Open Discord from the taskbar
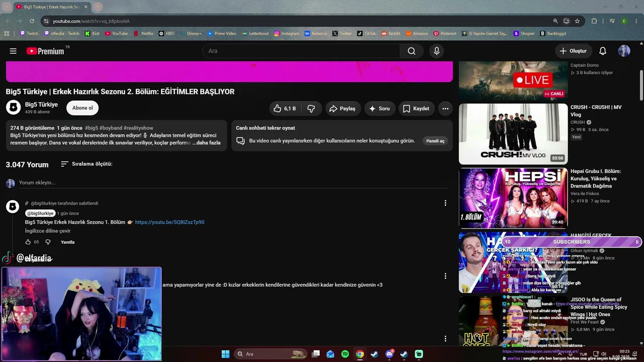The height and width of the screenshot is (362, 644). [x=389, y=354]
